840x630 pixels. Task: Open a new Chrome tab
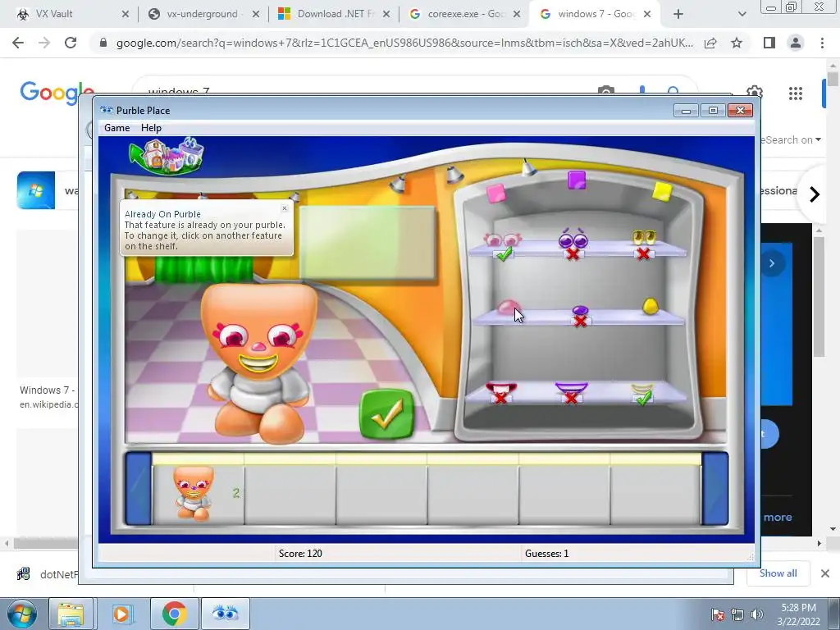pos(678,14)
